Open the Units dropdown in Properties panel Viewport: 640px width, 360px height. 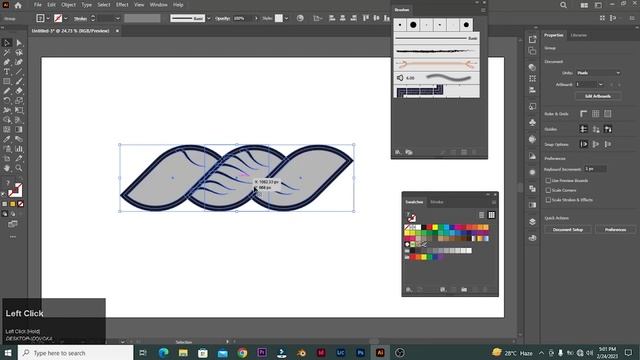[x=598, y=73]
